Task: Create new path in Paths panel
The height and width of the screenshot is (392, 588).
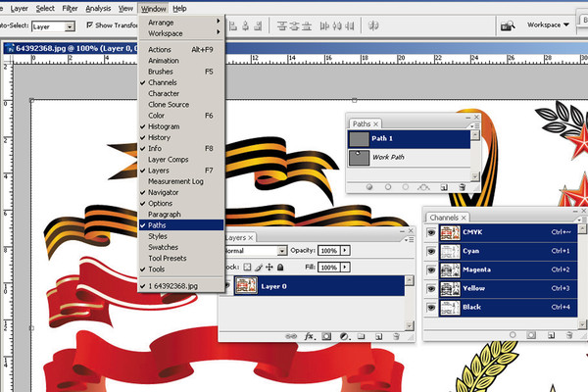Action: pos(443,185)
